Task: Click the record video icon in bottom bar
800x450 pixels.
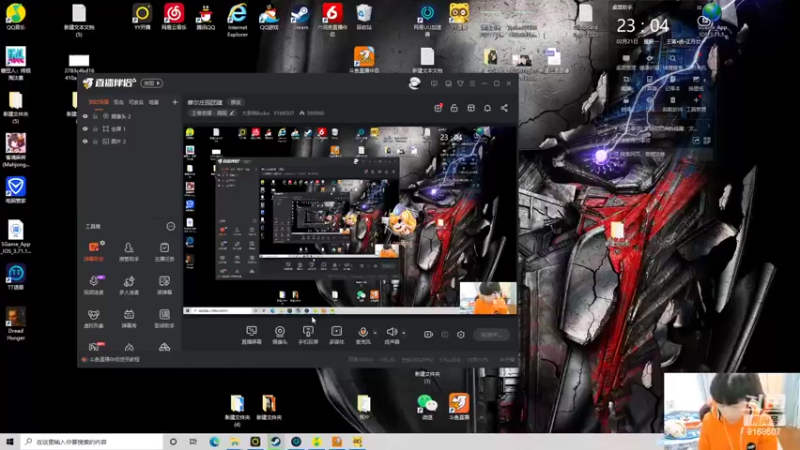Action: (x=428, y=334)
